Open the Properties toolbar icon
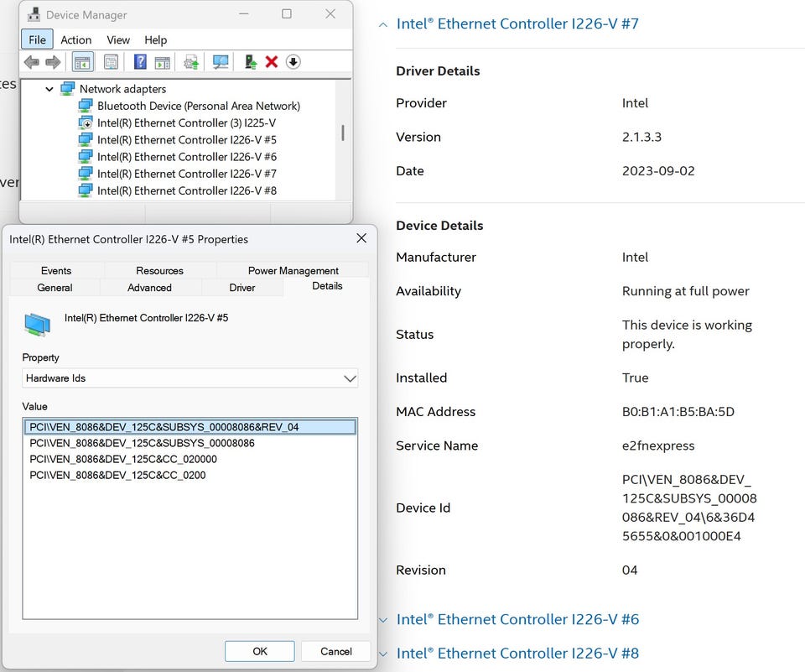This screenshot has width=805, height=672. point(111,62)
